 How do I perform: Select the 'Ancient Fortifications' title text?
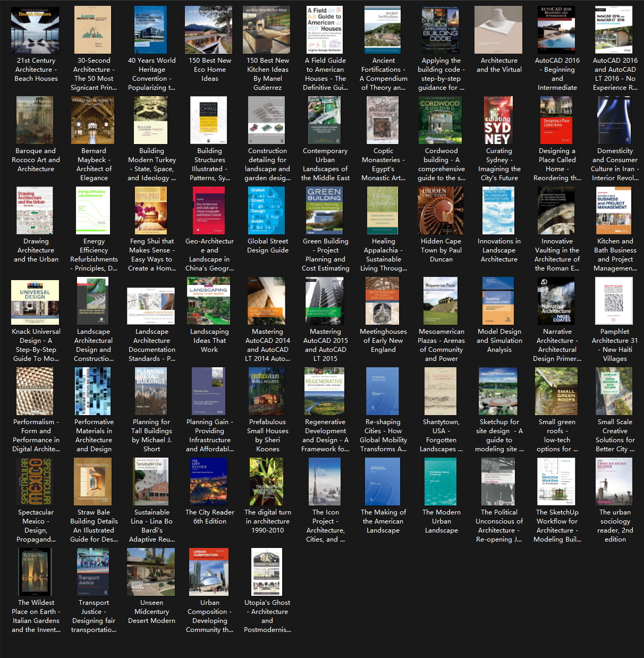point(383,74)
